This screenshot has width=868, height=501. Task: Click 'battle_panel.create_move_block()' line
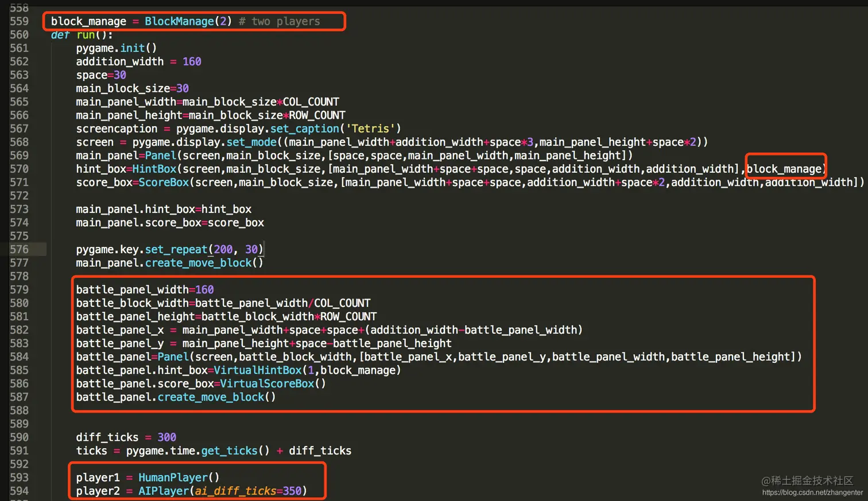[x=176, y=397]
